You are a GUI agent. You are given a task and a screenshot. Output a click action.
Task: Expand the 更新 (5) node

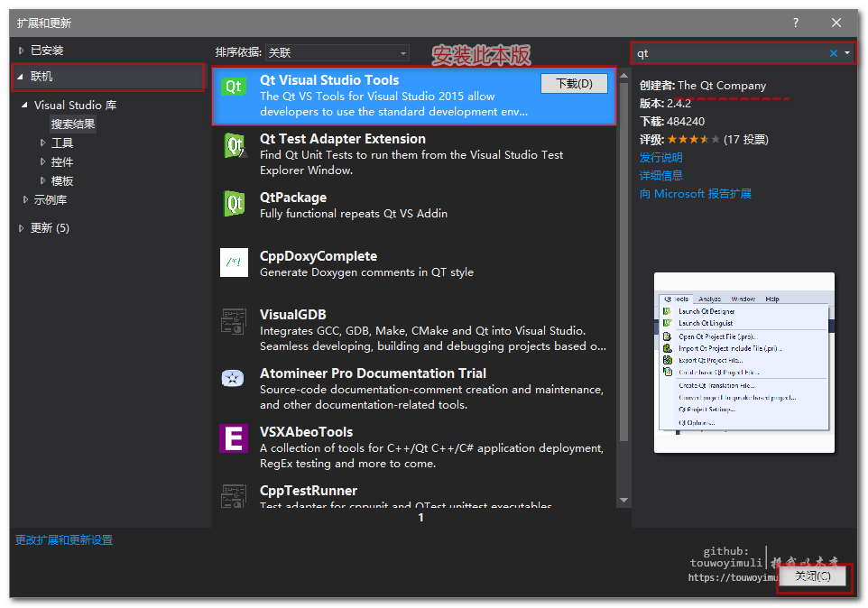(21, 228)
